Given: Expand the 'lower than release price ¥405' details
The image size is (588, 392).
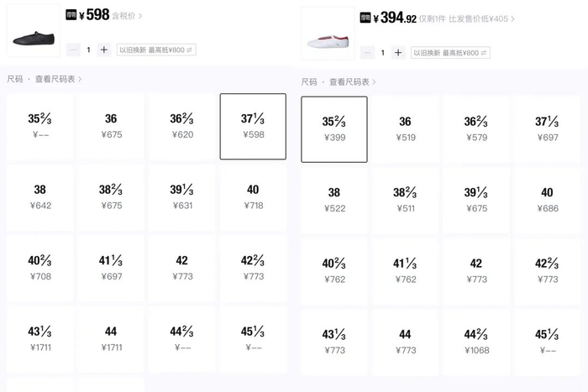Looking at the screenshot, I should (x=481, y=18).
